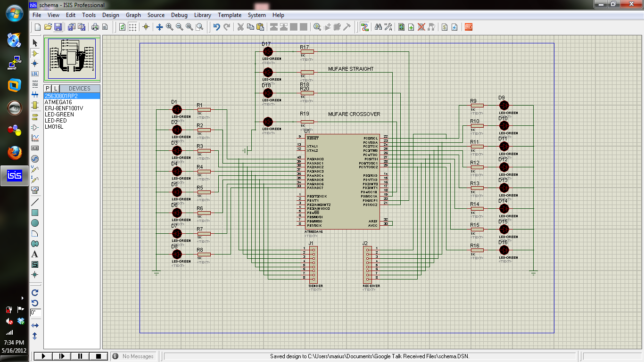
Task: Create a new design file
Action: 38,27
